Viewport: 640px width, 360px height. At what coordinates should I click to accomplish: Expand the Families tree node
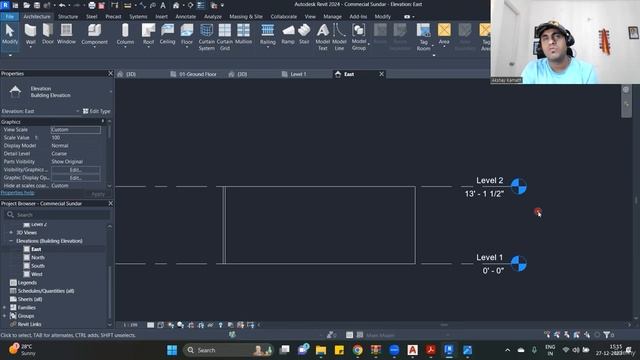[4, 307]
